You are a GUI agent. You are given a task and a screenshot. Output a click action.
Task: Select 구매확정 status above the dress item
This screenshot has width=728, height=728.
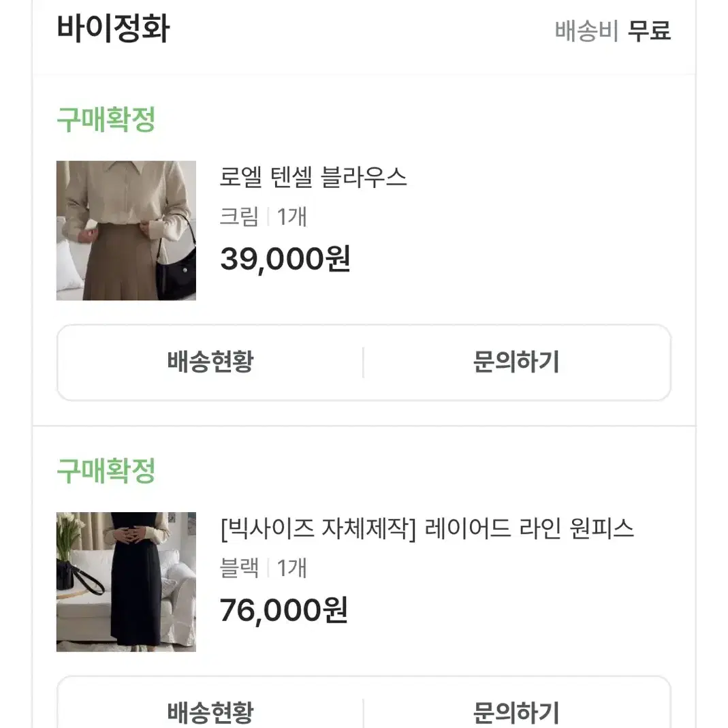coord(106,471)
